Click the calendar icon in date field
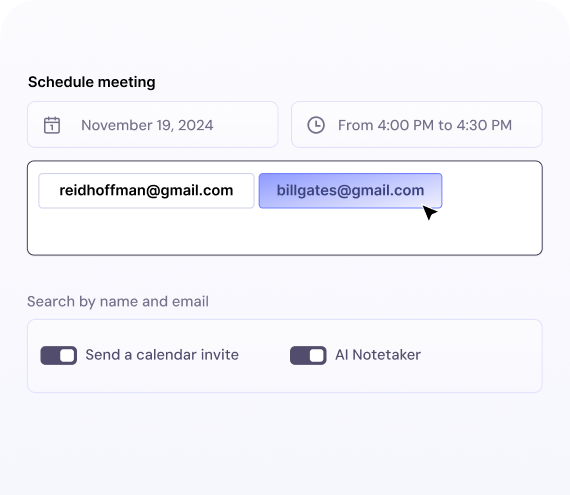The image size is (570, 495). pyautogui.click(x=52, y=125)
